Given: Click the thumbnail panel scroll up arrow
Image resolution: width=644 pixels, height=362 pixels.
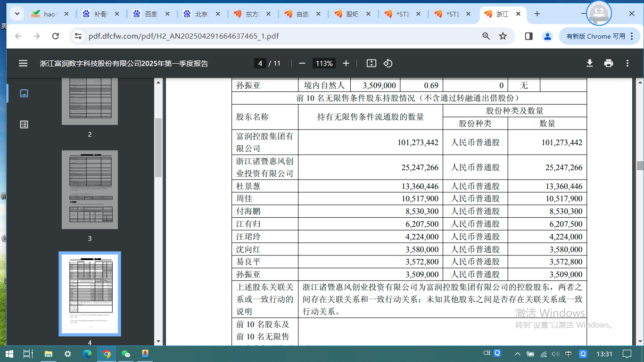Looking at the screenshot, I should (158, 82).
